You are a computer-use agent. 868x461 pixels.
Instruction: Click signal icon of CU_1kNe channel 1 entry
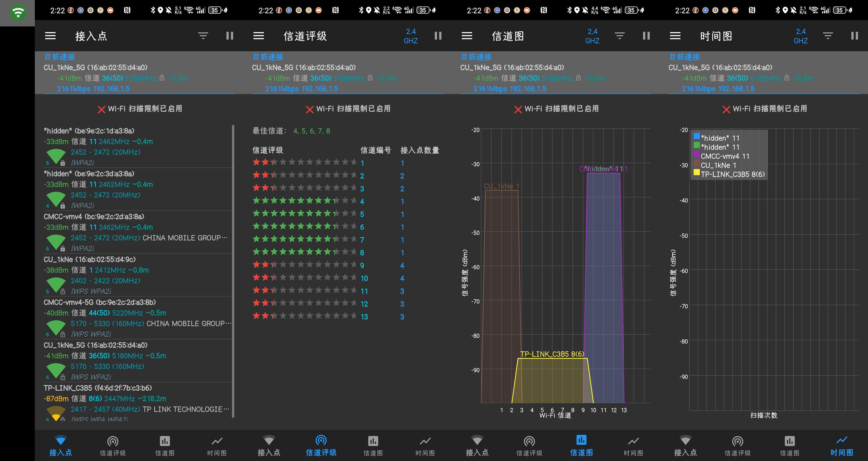pyautogui.click(x=56, y=285)
